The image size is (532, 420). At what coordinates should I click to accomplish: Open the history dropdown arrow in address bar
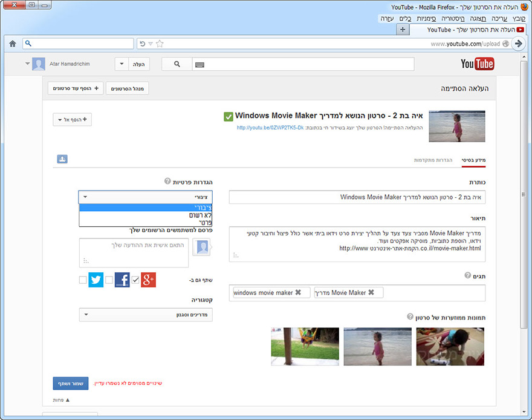(151, 44)
